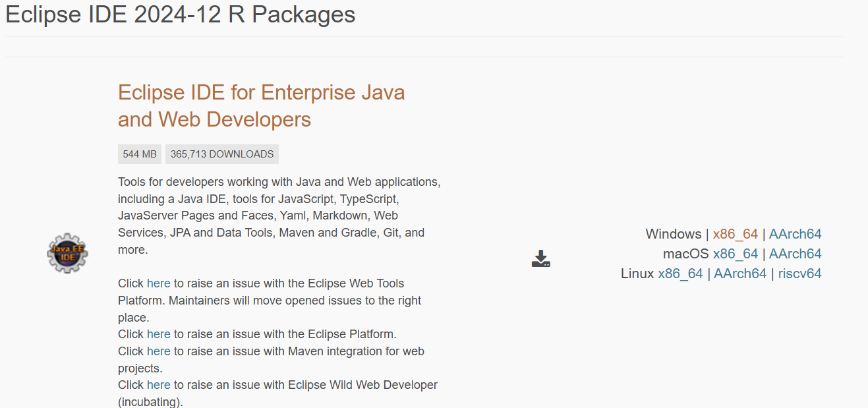868x408 pixels.
Task: Download the macOS x86_64 package
Action: click(x=736, y=254)
